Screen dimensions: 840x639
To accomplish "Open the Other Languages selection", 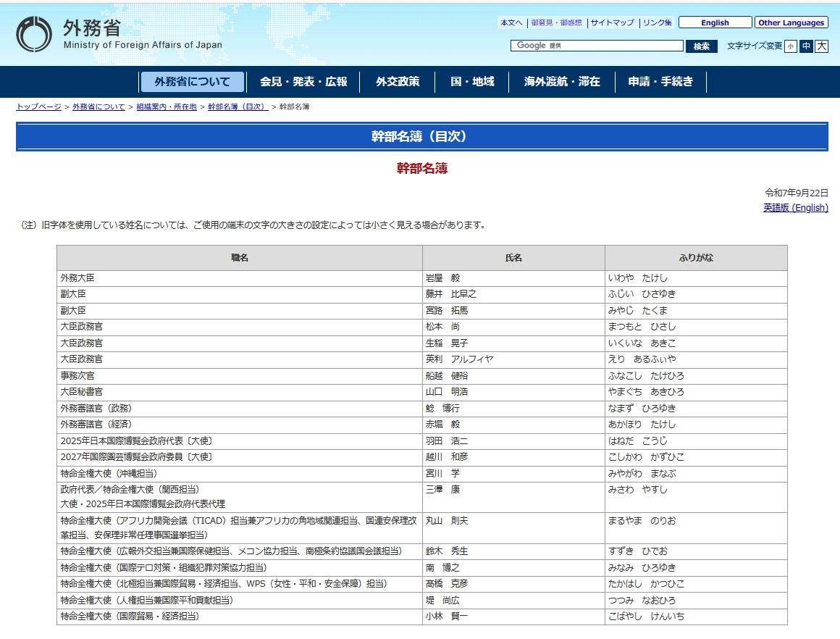I will (x=791, y=22).
